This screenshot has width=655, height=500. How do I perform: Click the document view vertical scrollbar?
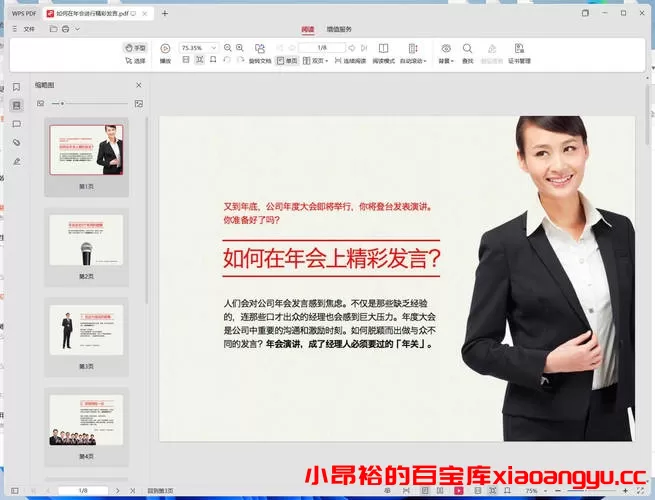pyautogui.click(x=648, y=113)
